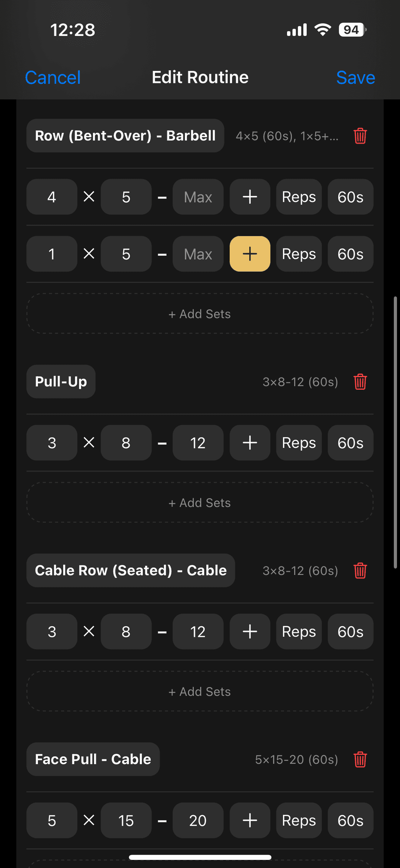Tap the plus icon on the Face Pull set row
The width and height of the screenshot is (400, 868).
click(x=250, y=821)
